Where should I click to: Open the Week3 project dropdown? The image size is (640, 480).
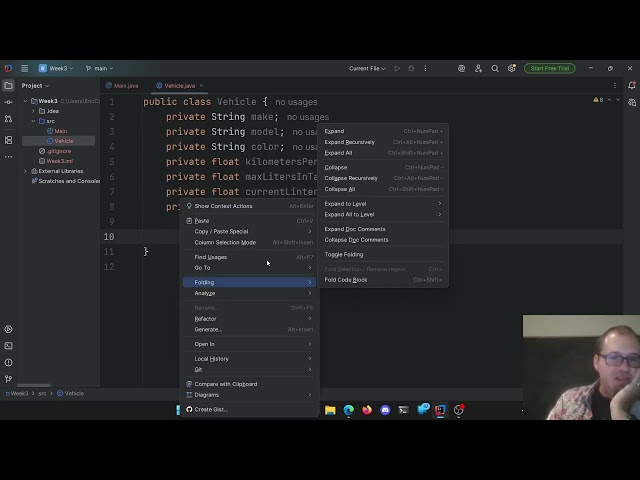[56, 69]
